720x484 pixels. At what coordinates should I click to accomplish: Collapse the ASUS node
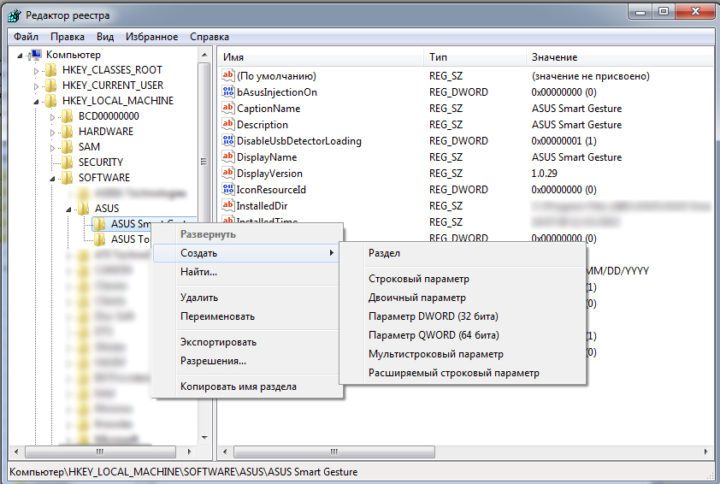pos(69,209)
